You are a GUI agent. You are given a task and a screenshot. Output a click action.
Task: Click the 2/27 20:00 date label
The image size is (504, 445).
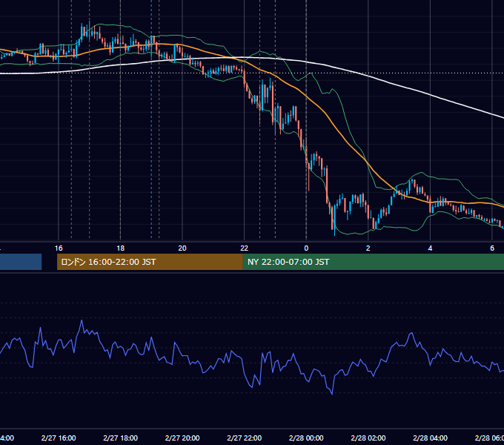point(182,438)
